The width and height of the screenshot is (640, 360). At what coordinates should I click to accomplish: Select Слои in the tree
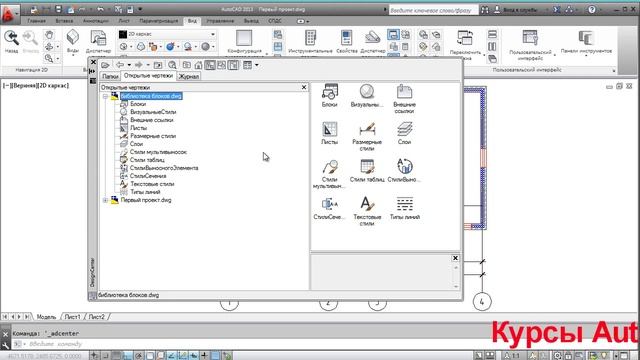point(136,144)
